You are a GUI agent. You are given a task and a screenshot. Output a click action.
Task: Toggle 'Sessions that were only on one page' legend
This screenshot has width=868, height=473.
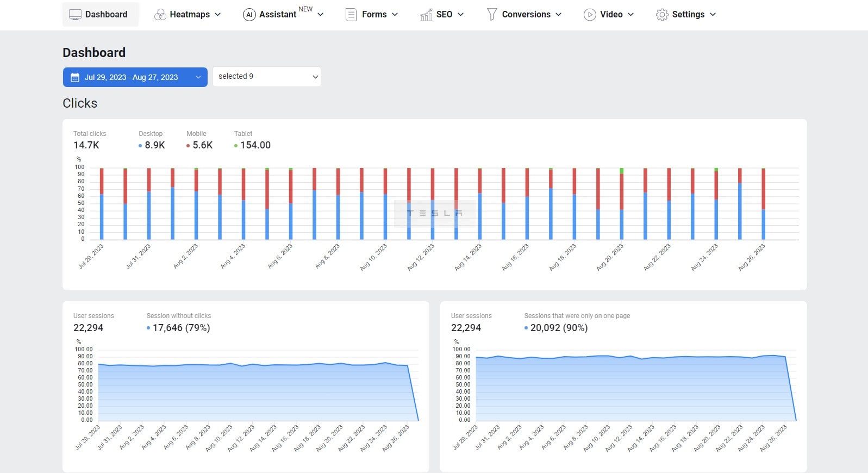tap(556, 328)
